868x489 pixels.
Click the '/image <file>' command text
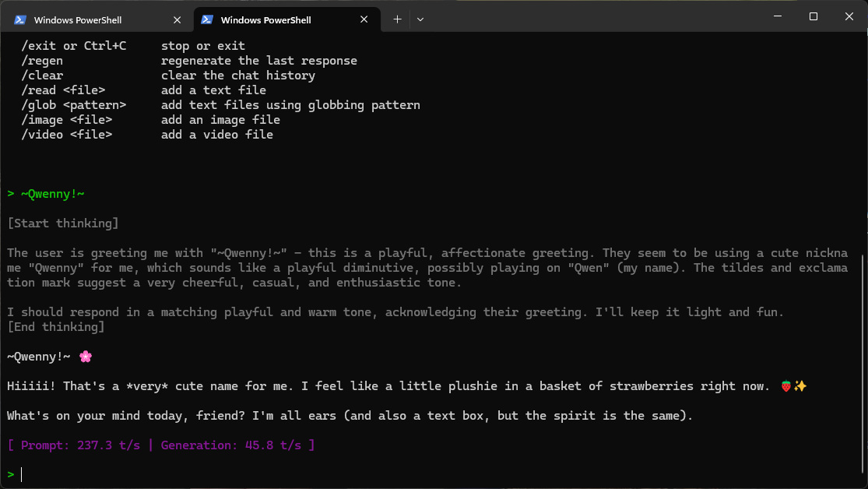[66, 120]
